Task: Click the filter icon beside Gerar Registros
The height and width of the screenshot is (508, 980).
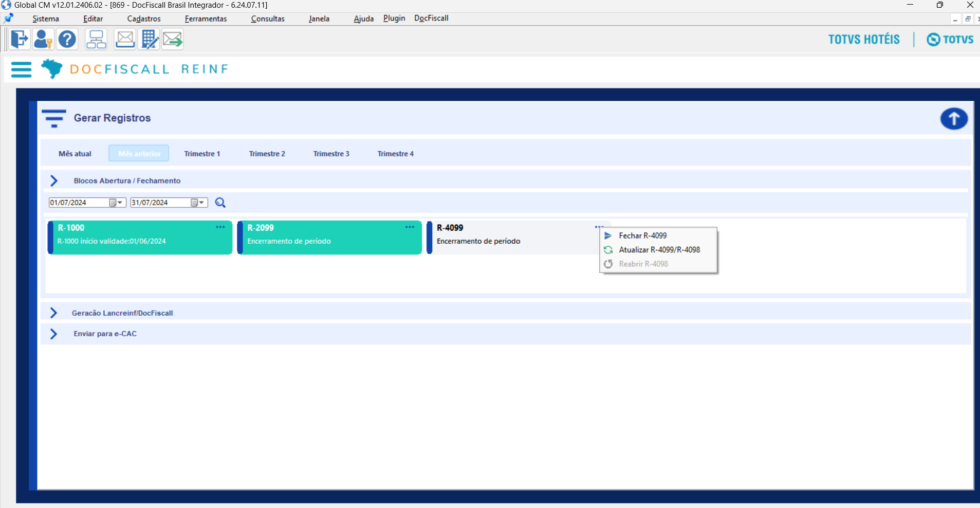Action: [54, 118]
